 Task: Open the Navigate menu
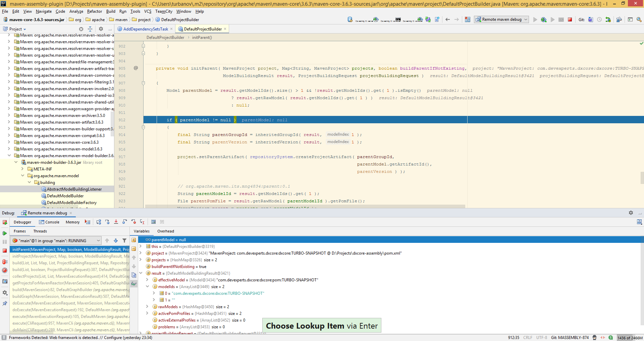(x=44, y=11)
